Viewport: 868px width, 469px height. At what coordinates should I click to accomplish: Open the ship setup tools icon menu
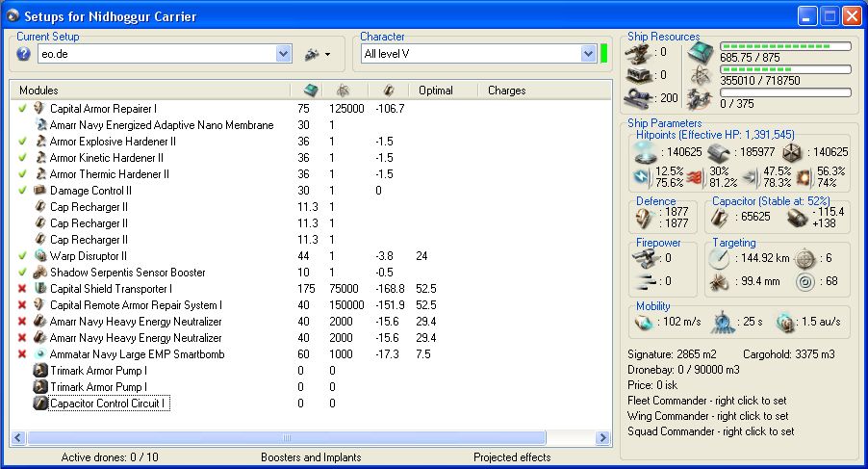click(x=312, y=54)
